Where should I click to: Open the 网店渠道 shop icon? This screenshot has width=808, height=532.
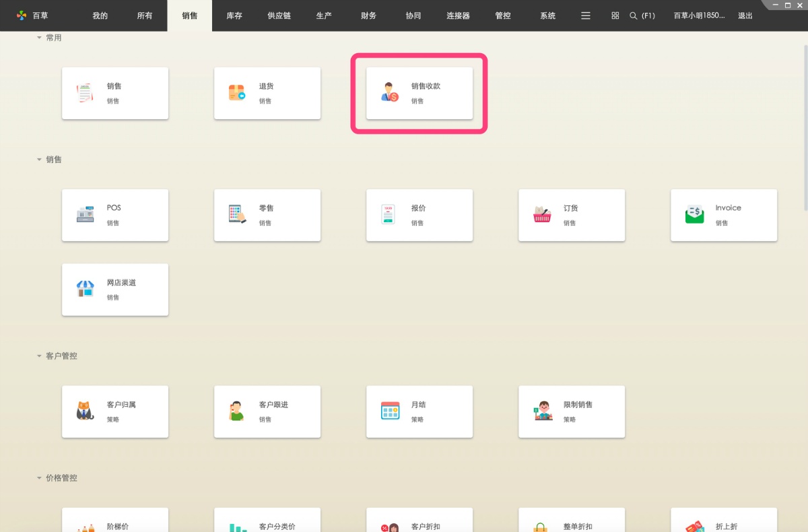click(85, 289)
